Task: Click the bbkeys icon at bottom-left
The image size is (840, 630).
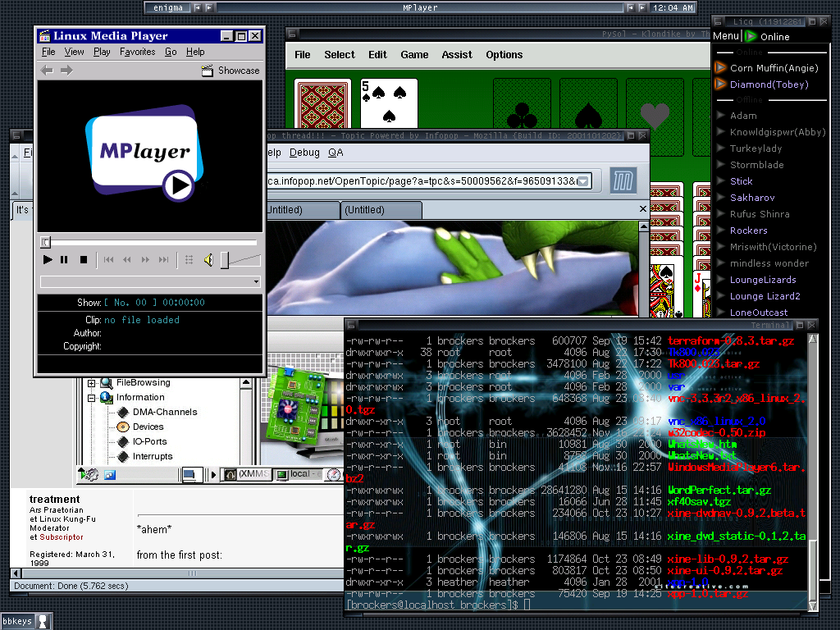Action: click(43, 622)
